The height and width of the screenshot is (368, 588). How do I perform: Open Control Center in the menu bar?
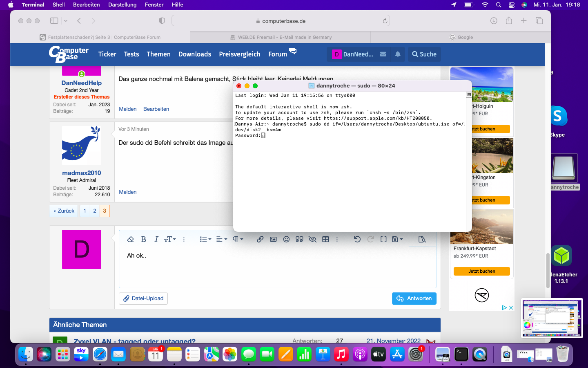click(x=512, y=5)
